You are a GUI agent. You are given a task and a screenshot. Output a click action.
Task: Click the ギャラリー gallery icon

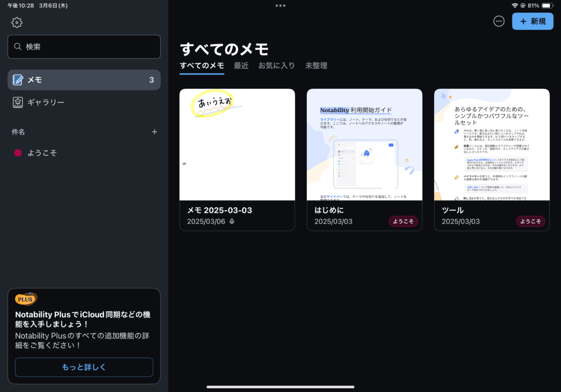coord(18,102)
